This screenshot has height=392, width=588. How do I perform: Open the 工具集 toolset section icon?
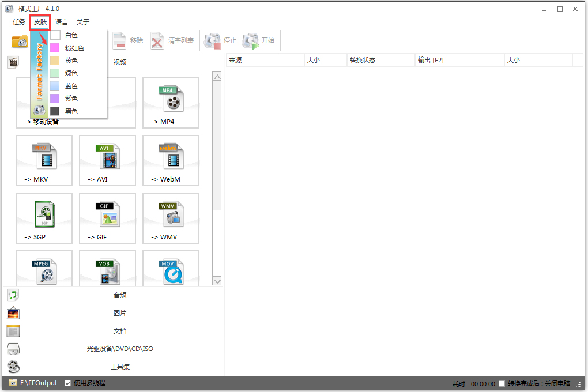coord(13,366)
